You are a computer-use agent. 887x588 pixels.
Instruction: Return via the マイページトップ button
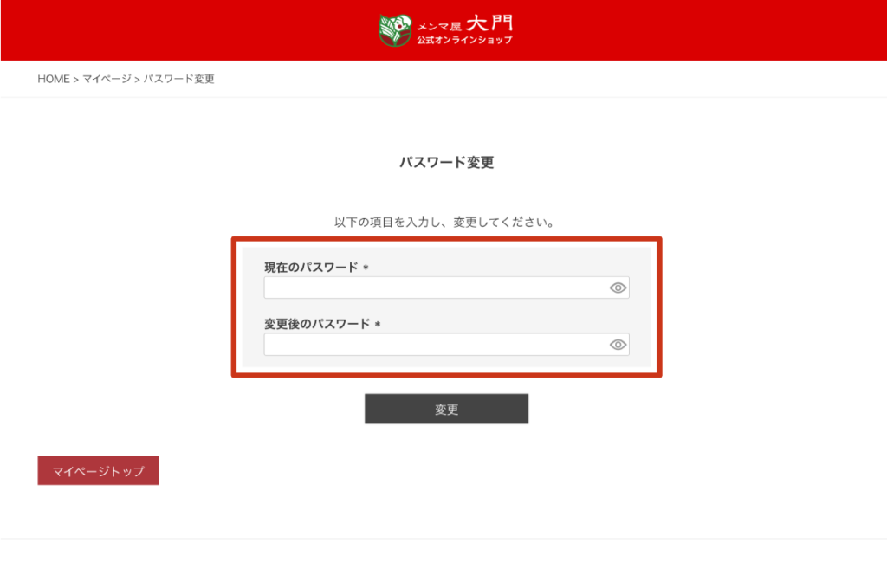click(98, 470)
